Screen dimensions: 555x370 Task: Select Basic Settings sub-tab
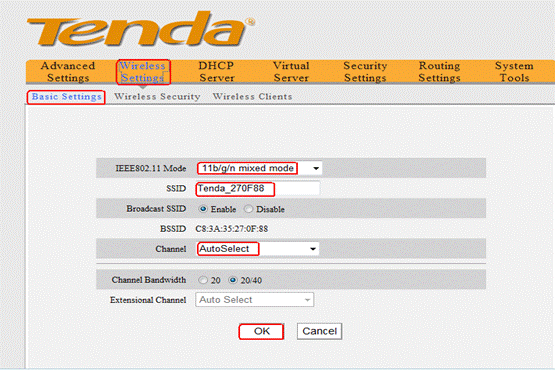67,97
